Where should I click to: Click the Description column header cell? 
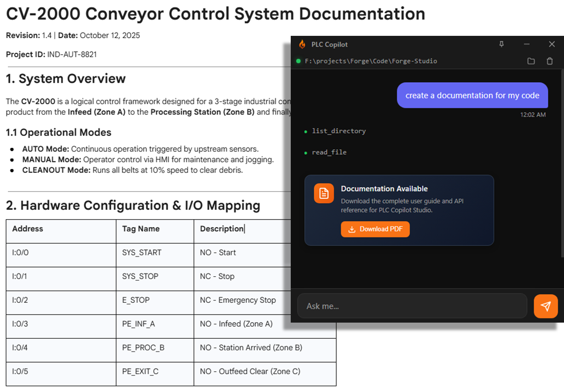pos(222,229)
